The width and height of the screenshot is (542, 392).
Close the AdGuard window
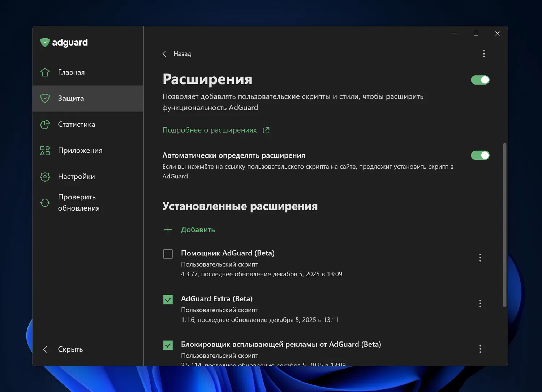(497, 33)
